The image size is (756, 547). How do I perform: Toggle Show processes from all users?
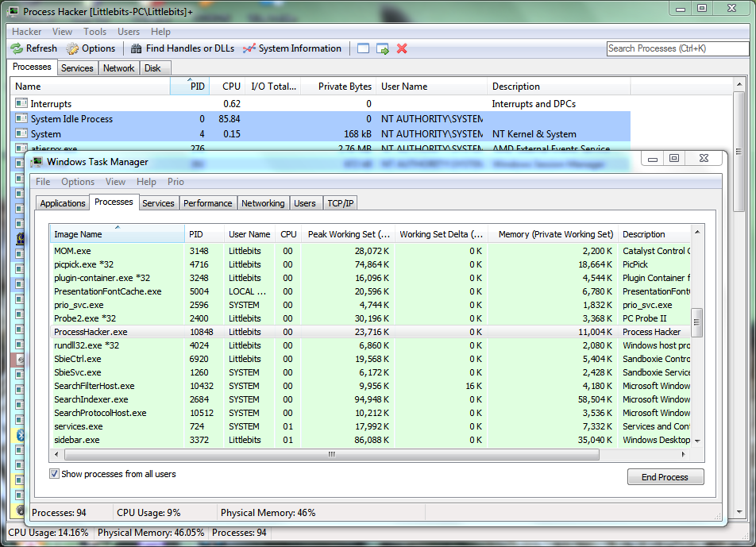[x=55, y=474]
